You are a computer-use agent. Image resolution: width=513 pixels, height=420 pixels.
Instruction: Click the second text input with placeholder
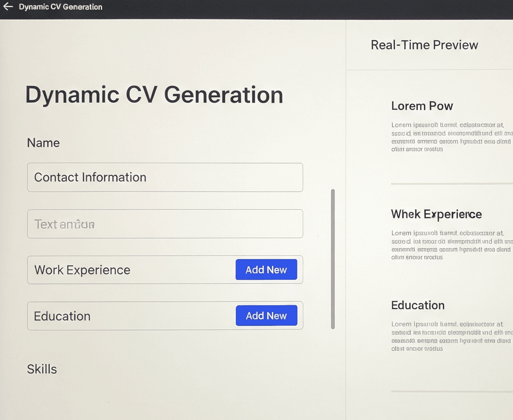pyautogui.click(x=165, y=224)
